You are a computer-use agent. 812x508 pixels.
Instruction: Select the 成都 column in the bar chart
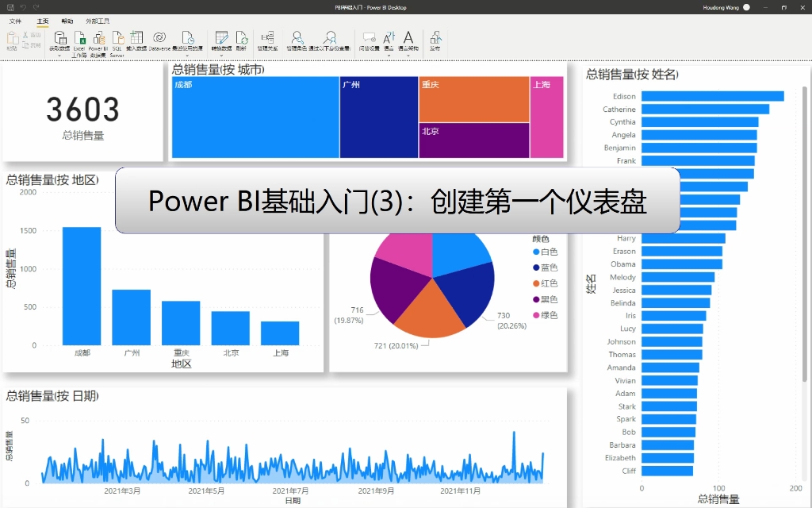point(82,286)
